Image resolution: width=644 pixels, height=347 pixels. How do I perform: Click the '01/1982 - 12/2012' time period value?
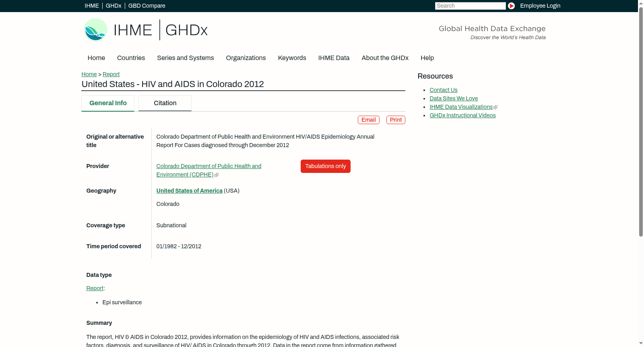(x=179, y=246)
